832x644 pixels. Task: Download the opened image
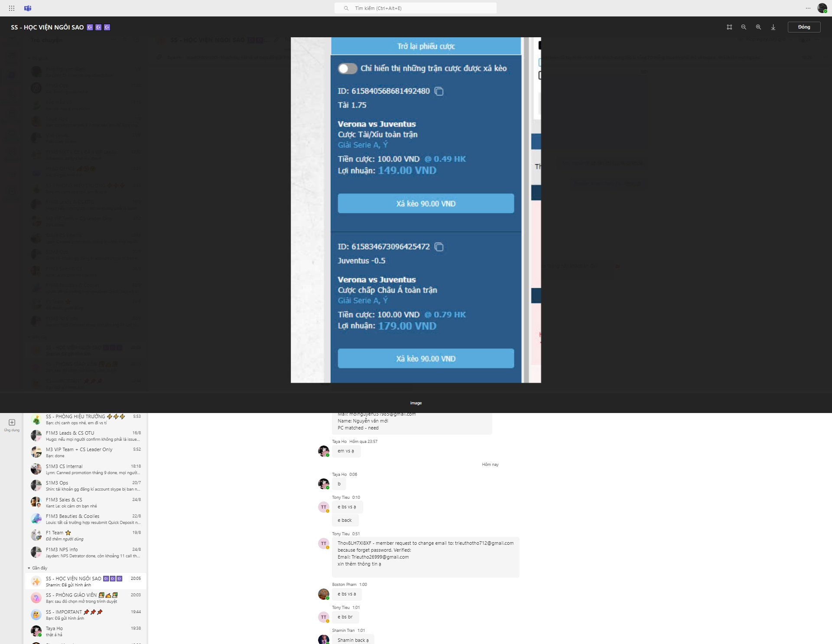click(x=773, y=27)
